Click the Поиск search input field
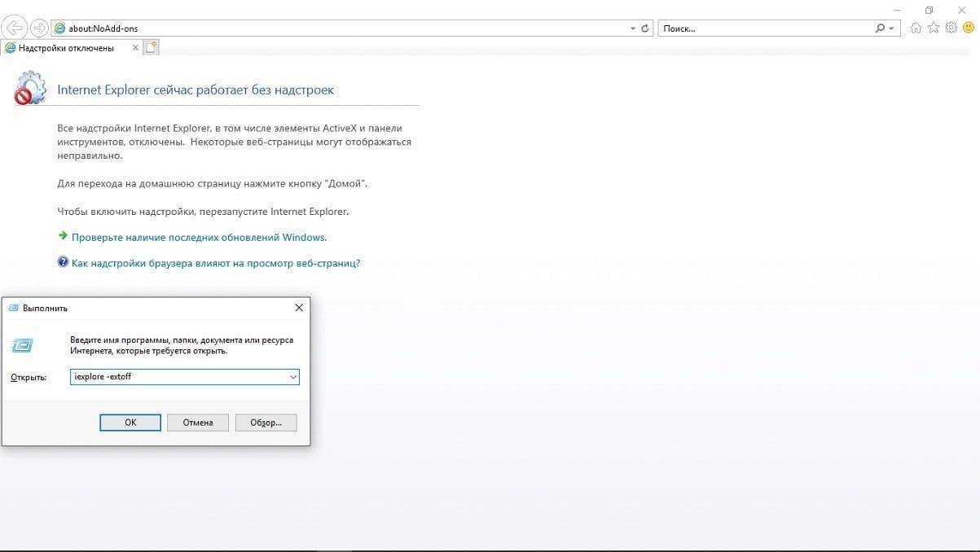The height and width of the screenshot is (552, 980). click(x=766, y=28)
